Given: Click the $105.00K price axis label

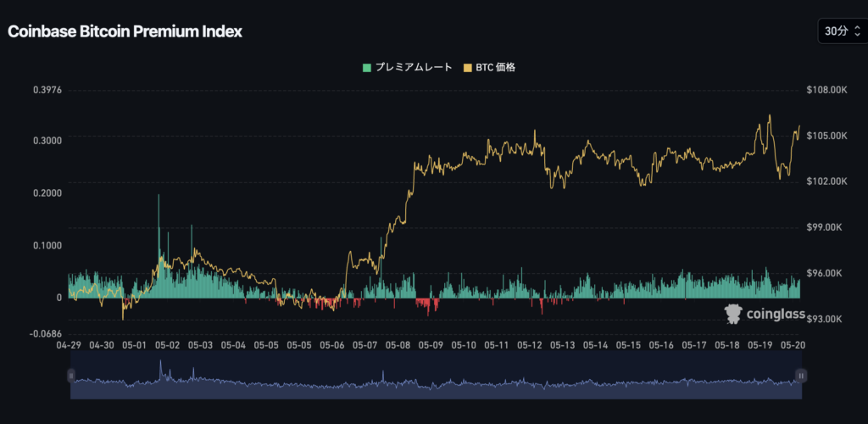Looking at the screenshot, I should point(827,136).
